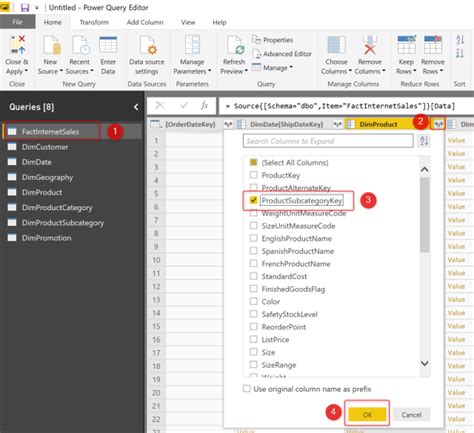Select the DimProductSubcategory query
Image resolution: width=474 pixels, height=433 pixels.
click(x=63, y=223)
